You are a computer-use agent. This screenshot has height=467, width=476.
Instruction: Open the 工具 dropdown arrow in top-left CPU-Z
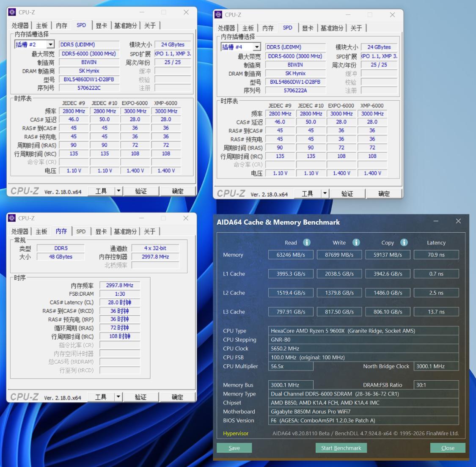119,191
